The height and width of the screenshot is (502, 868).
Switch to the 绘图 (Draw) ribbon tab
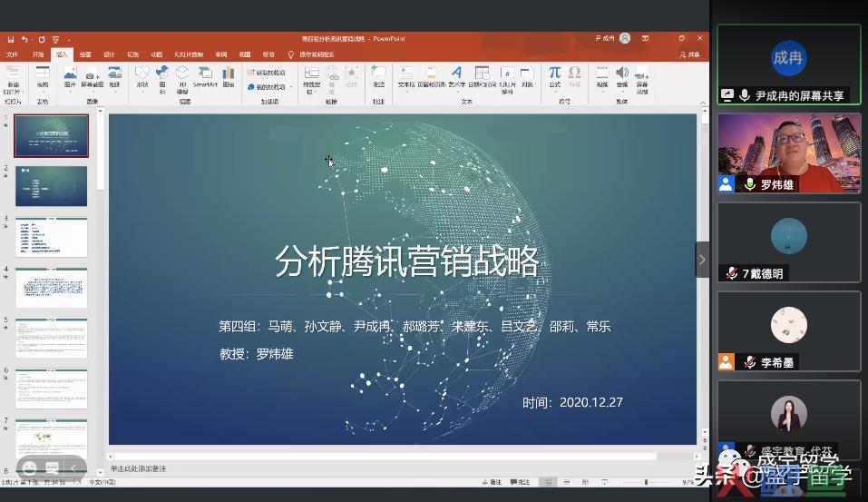(85, 54)
